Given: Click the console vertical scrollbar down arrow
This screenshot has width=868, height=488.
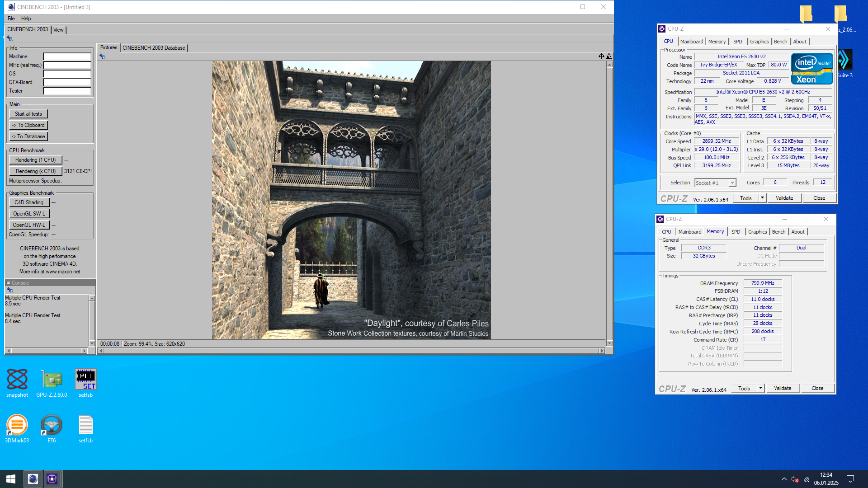Looking at the screenshot, I should coord(92,343).
